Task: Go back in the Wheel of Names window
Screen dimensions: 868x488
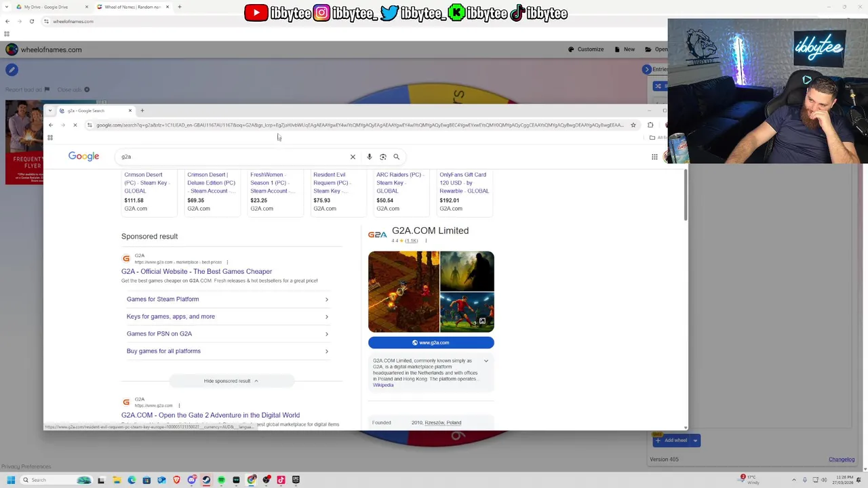Action: [x=7, y=21]
